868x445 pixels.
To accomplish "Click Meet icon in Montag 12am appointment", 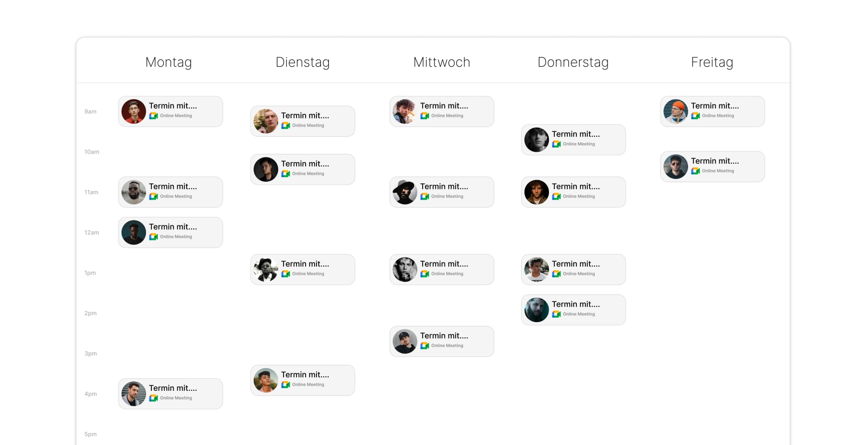I will click(x=153, y=237).
